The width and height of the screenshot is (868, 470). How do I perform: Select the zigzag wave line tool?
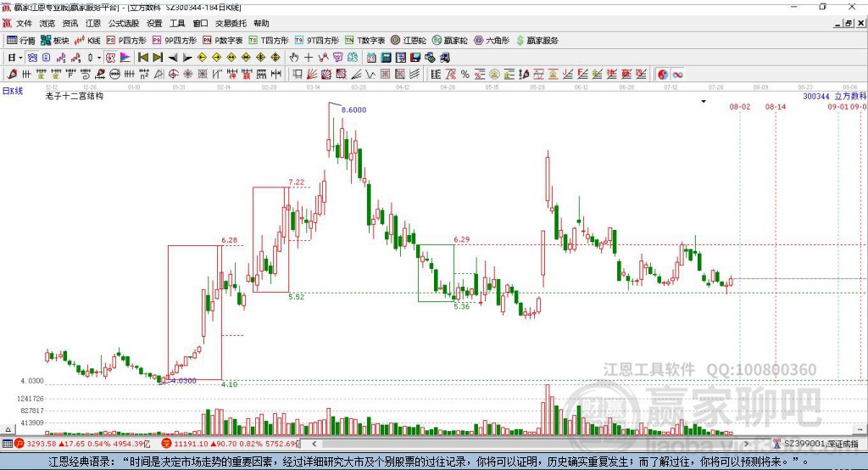[x=370, y=75]
